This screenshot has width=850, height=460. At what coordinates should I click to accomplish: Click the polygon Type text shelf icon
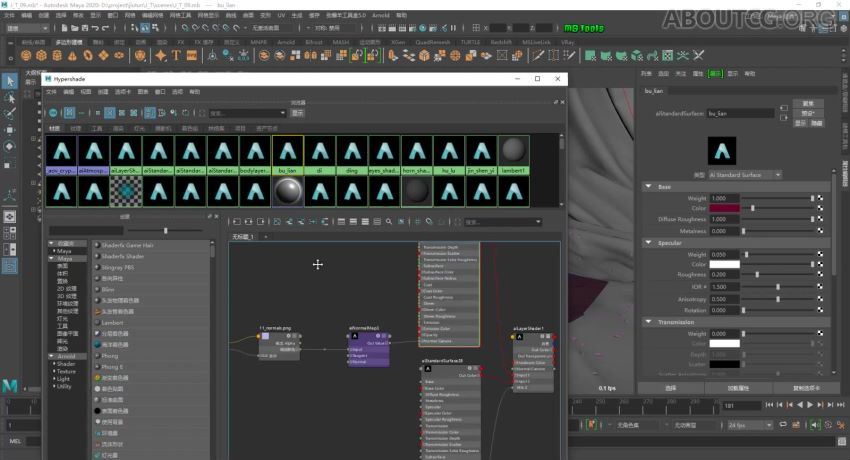pos(176,55)
